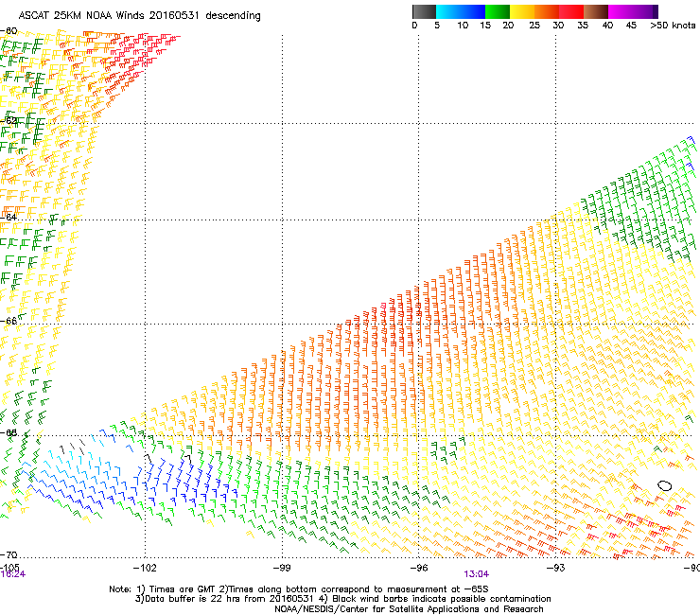
Task: Click the red 30–35 knots legend segment
Action: point(571,11)
